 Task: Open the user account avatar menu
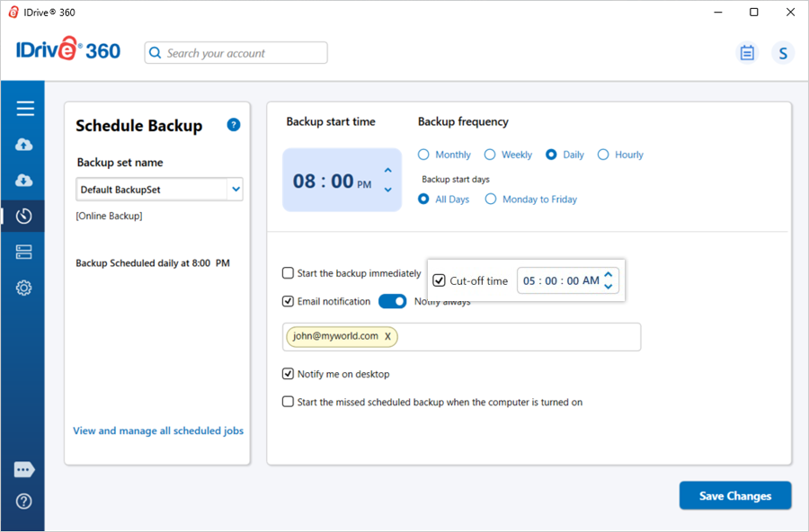tap(783, 53)
